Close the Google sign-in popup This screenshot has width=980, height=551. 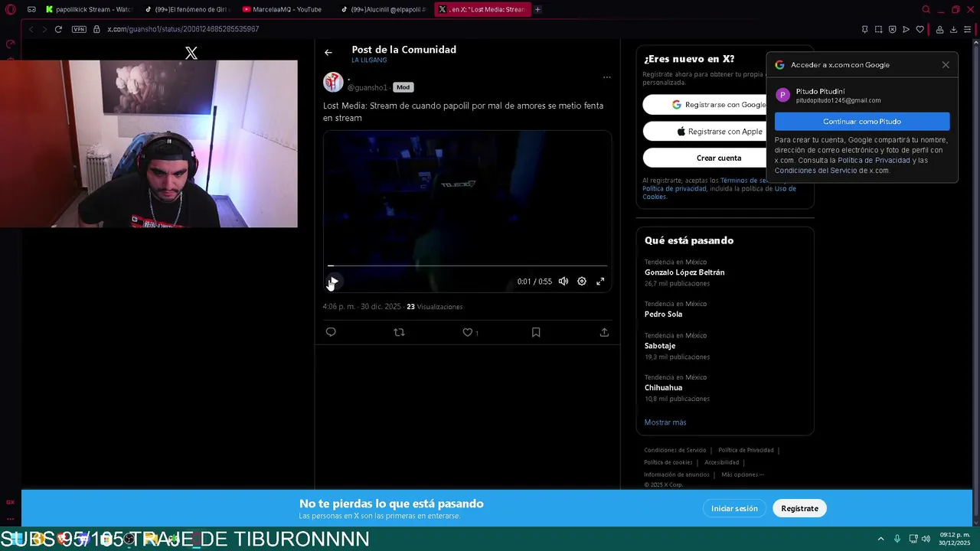click(x=946, y=65)
